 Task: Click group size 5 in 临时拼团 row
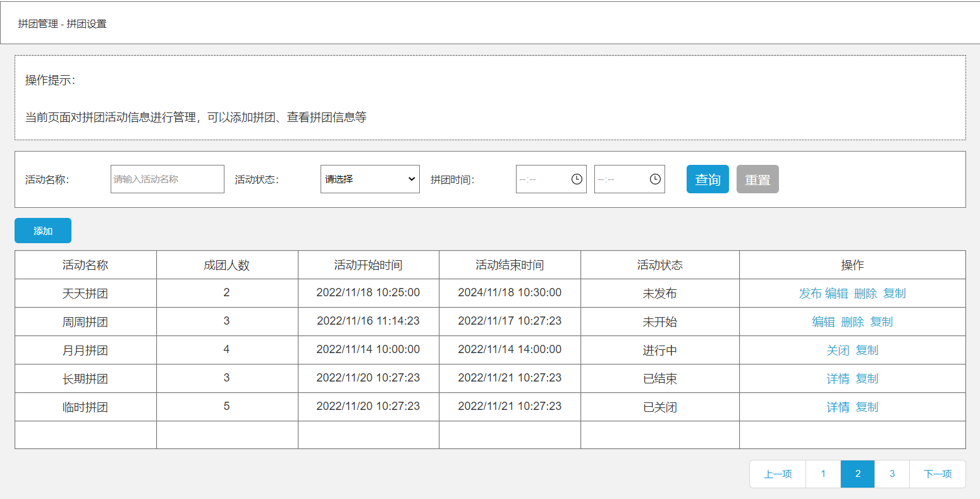[227, 406]
